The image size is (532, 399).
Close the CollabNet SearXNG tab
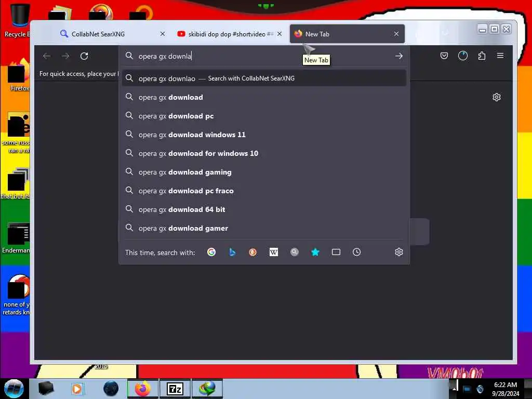click(x=163, y=34)
